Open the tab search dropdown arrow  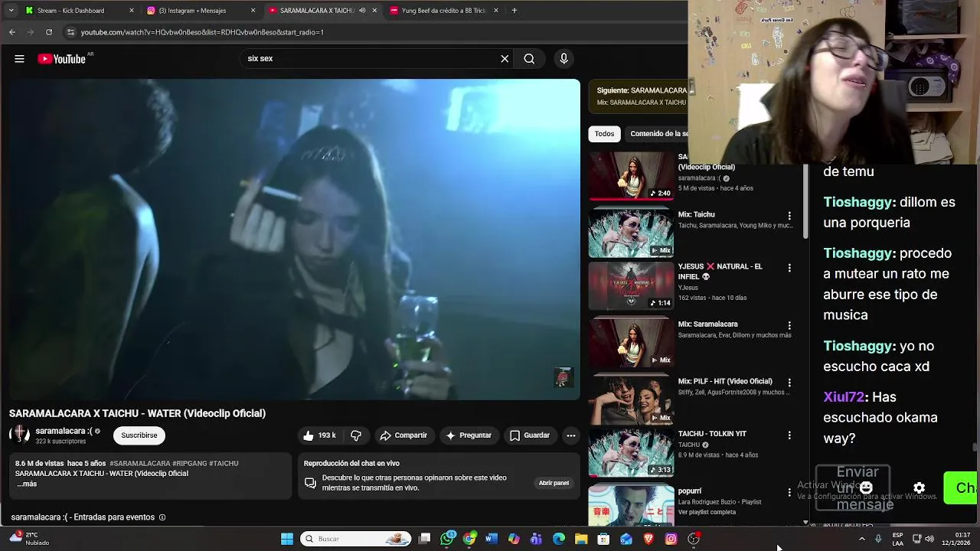tap(11, 11)
